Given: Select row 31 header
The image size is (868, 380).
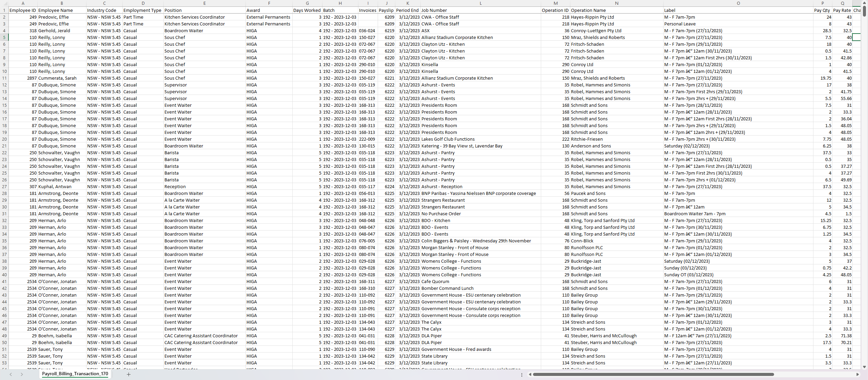Looking at the screenshot, I should coord(4,214).
